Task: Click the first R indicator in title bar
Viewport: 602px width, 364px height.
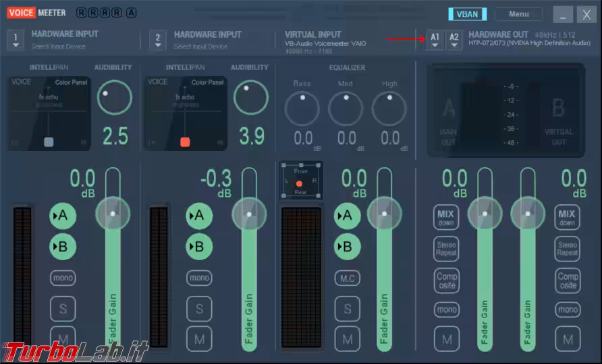Action: (81, 13)
